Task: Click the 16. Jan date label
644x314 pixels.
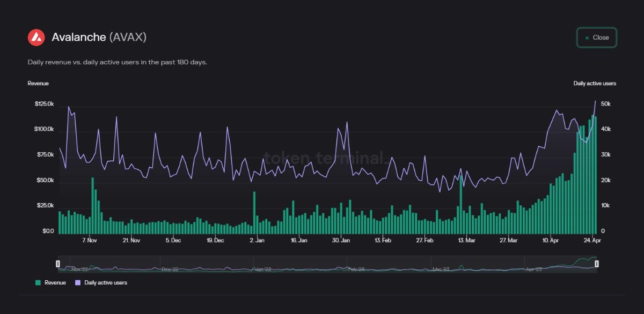Action: click(299, 241)
